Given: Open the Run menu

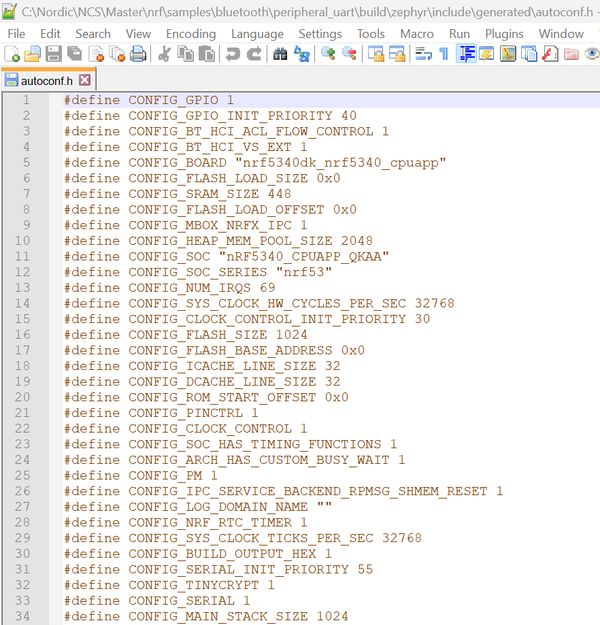Looking at the screenshot, I should (x=459, y=34).
